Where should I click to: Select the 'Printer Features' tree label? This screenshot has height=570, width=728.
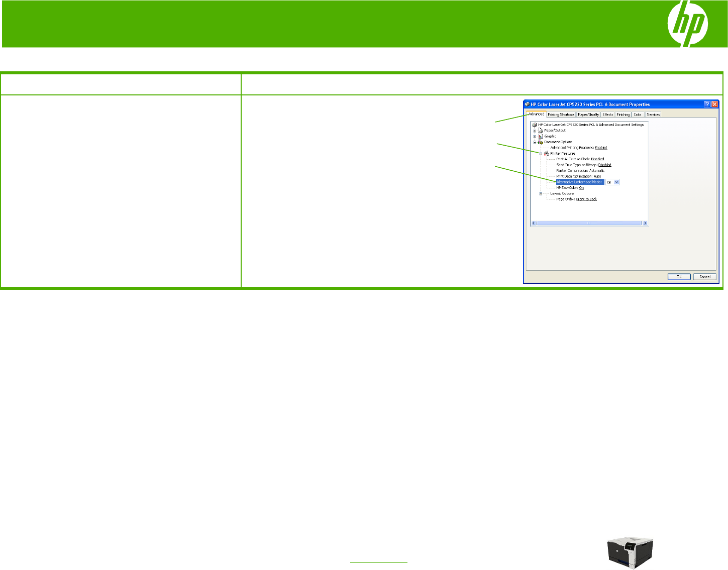(563, 154)
